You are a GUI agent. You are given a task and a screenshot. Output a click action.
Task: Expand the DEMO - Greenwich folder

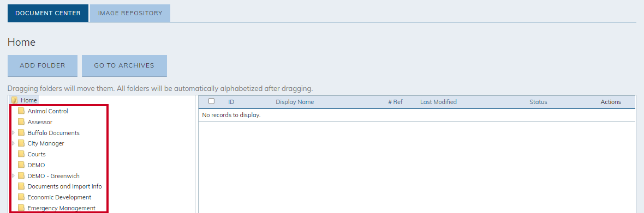point(14,176)
